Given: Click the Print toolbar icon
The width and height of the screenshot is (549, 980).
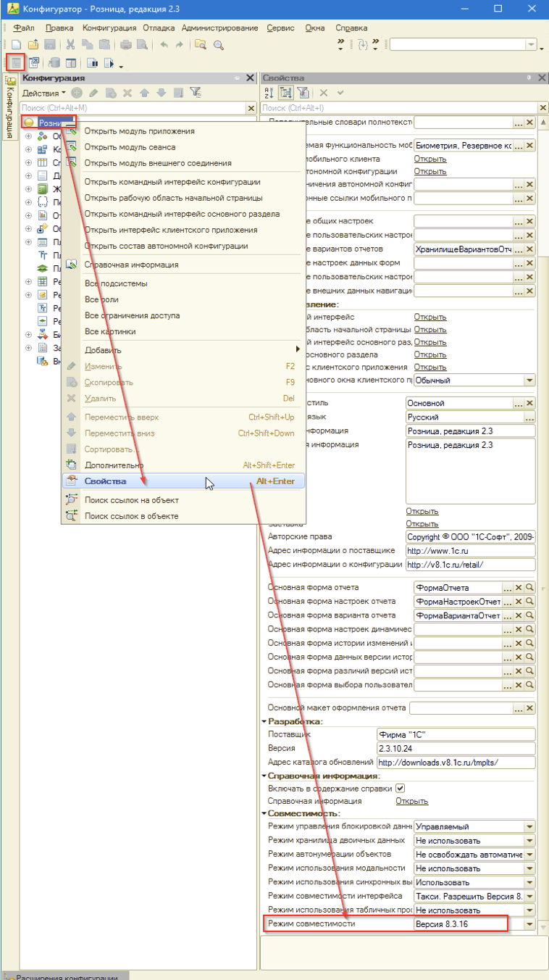Looking at the screenshot, I should 126,45.
